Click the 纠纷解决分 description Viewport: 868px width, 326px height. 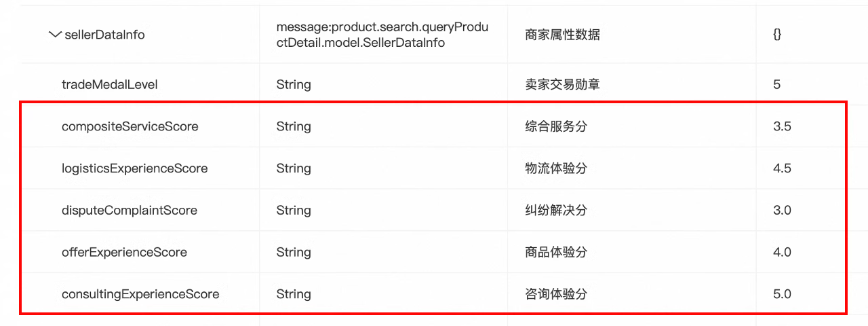coord(555,211)
